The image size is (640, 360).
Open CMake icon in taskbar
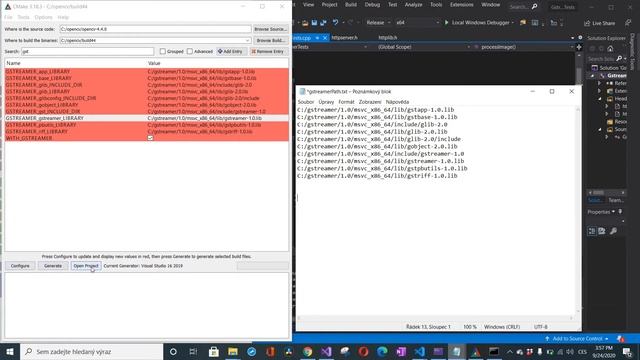[476, 351]
